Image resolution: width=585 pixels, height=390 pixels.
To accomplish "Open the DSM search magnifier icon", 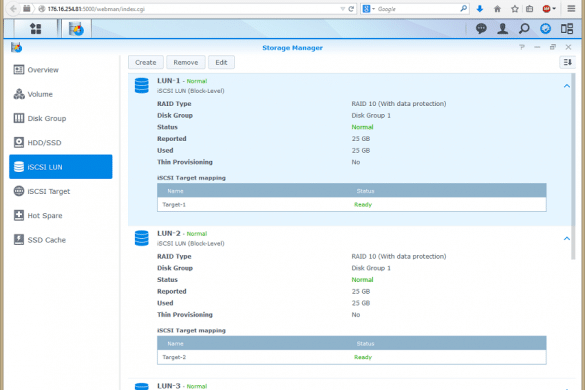I will [524, 29].
